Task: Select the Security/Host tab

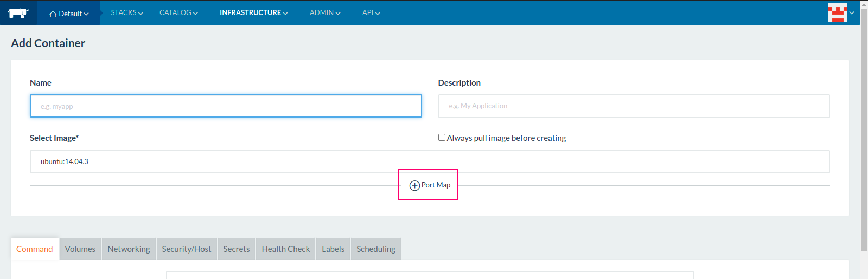Action: pos(187,249)
